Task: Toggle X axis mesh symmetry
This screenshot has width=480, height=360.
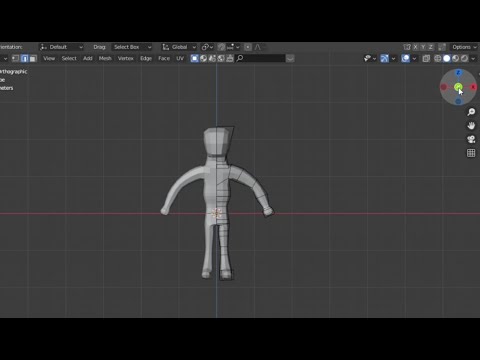Action: 416,47
